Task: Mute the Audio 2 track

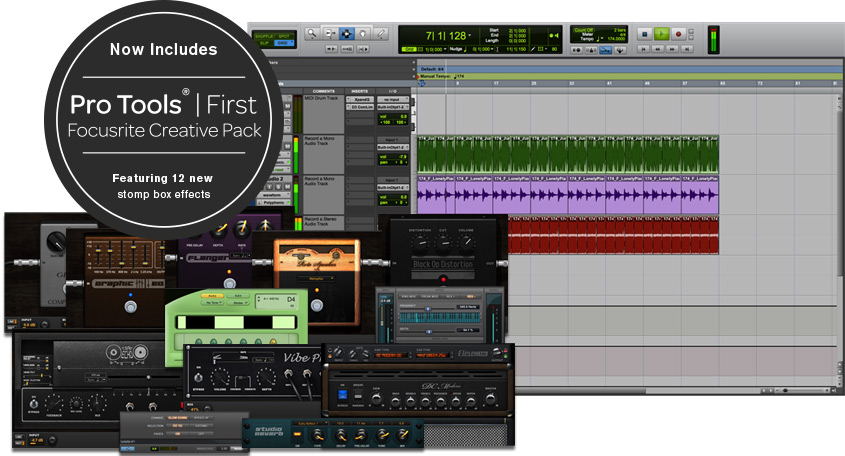Action: click(x=287, y=186)
